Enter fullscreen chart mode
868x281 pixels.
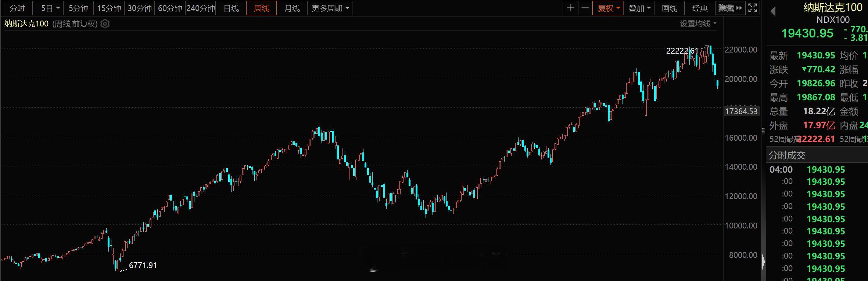(753, 8)
